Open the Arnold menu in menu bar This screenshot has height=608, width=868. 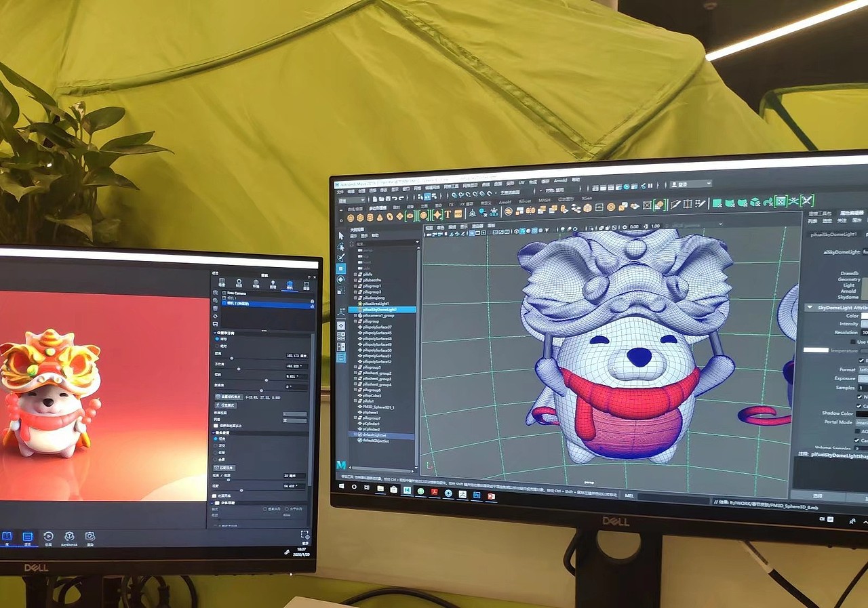pos(560,180)
